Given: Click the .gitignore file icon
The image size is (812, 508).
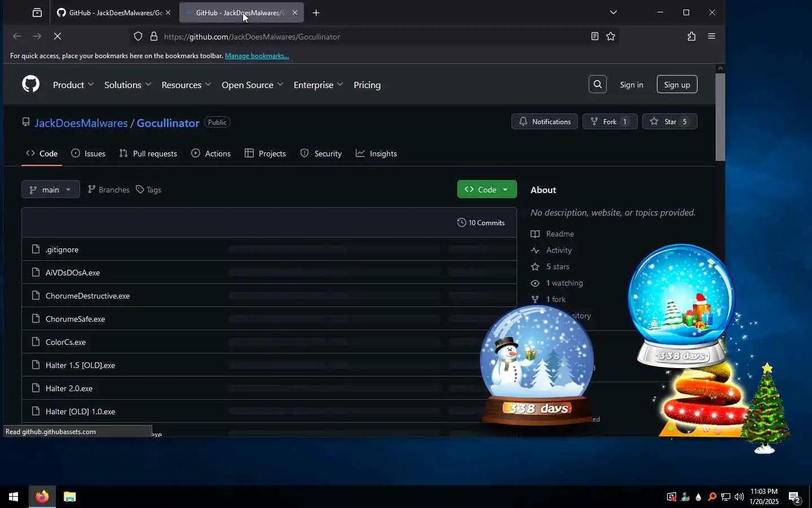Looking at the screenshot, I should [36, 249].
